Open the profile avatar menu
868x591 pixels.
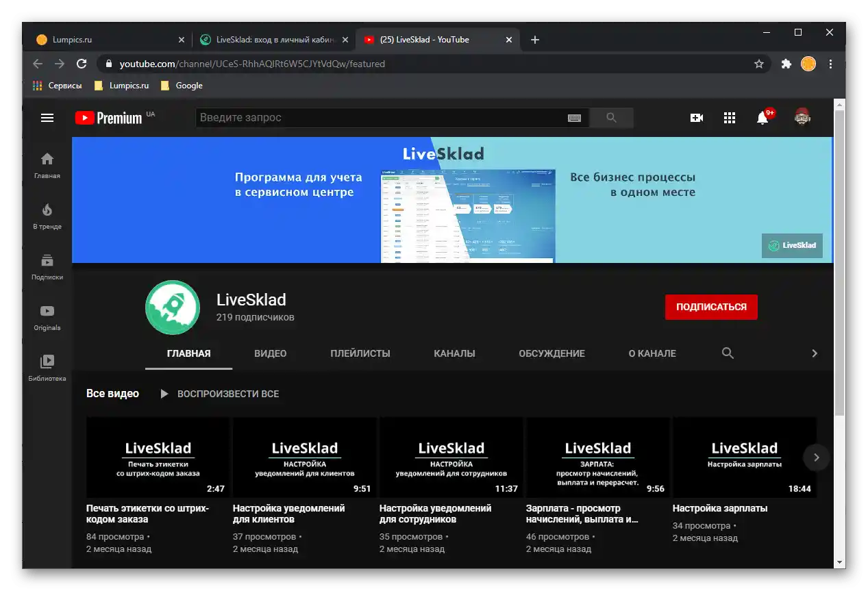[802, 117]
